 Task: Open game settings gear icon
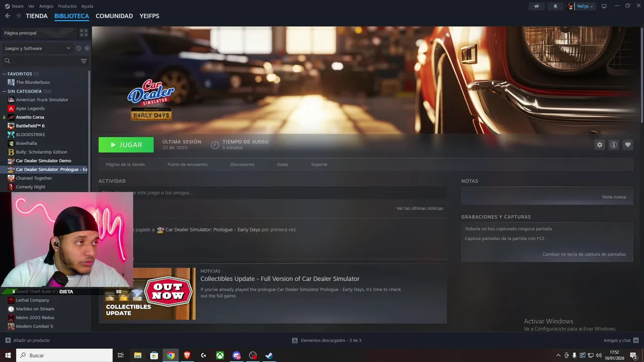point(599,145)
